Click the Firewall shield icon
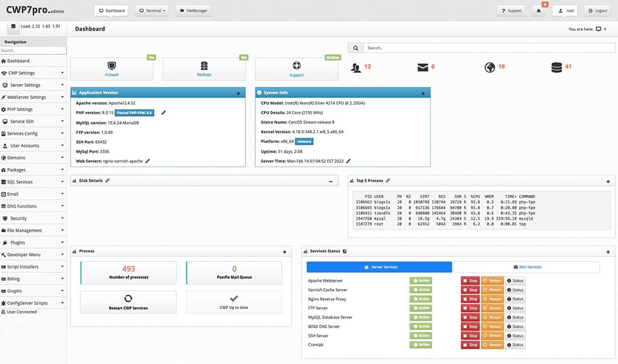The width and height of the screenshot is (618, 364). 112,65
